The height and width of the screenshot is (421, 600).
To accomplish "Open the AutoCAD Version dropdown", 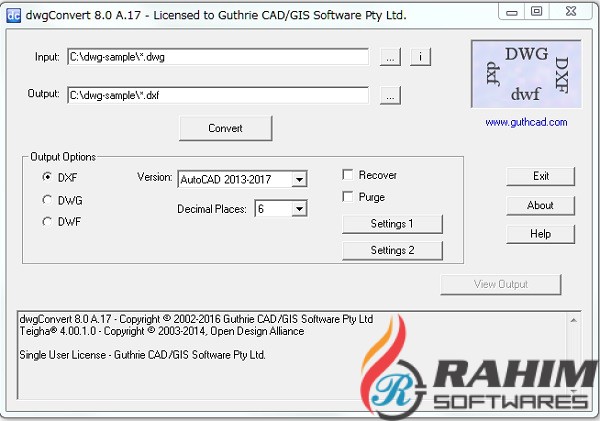I will pyautogui.click(x=299, y=179).
